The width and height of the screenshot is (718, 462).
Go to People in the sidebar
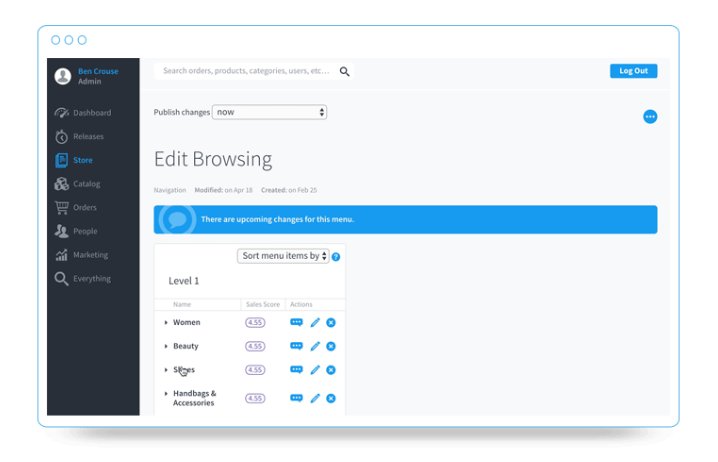click(x=85, y=231)
